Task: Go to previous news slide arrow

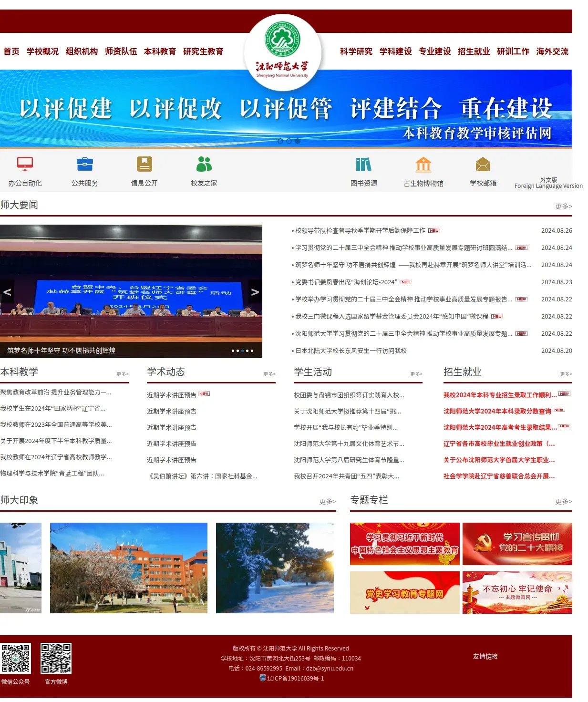Action: [7, 292]
